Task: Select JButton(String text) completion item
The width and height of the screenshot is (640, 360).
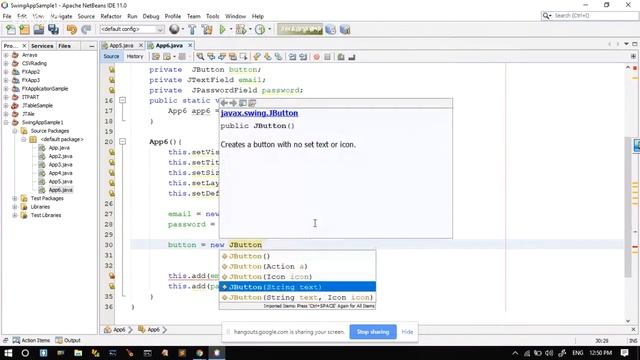Action: (x=297, y=287)
